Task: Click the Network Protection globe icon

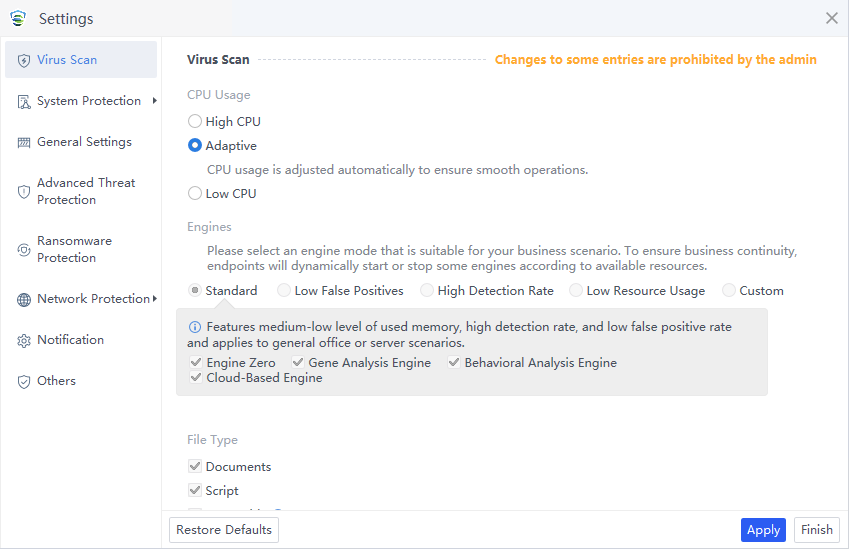Action: point(24,300)
